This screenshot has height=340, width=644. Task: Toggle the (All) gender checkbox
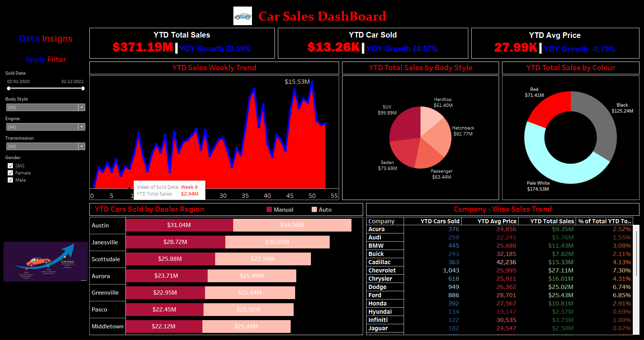coord(11,166)
